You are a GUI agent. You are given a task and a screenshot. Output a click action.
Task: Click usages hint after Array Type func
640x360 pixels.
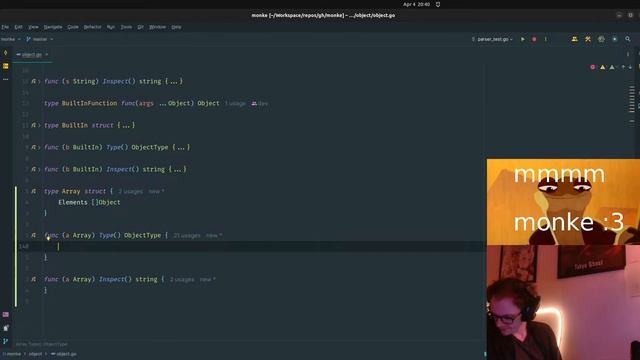(x=187, y=236)
